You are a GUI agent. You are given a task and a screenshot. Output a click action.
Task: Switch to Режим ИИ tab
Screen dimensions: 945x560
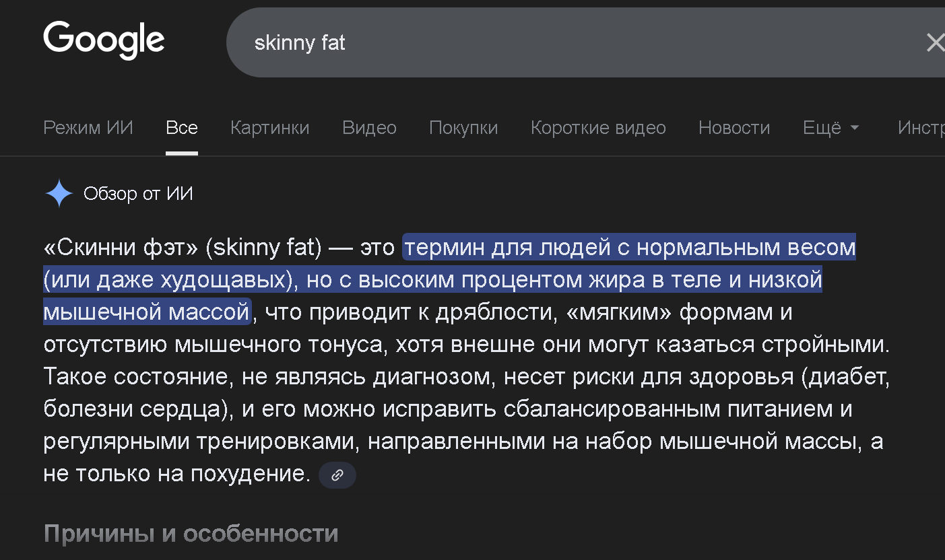pyautogui.click(x=88, y=128)
